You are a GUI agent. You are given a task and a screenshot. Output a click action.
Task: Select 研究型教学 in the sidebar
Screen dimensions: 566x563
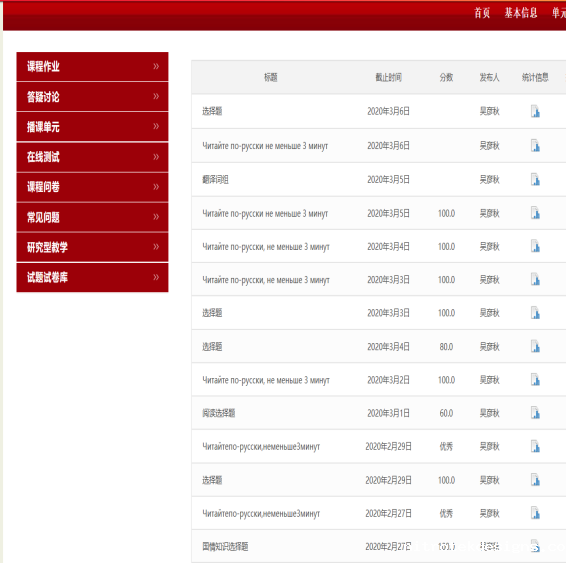[92, 247]
